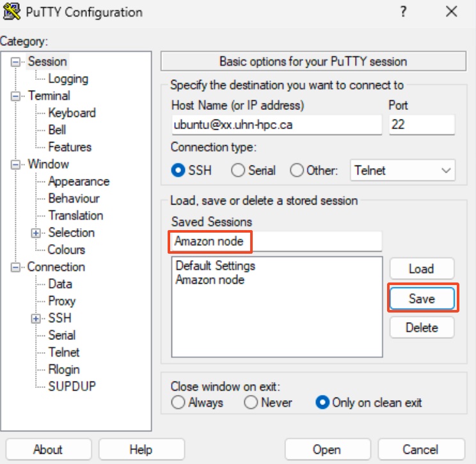The height and width of the screenshot is (464, 476).
Task: Expand the Selection tree node
Action: pyautogui.click(x=36, y=233)
